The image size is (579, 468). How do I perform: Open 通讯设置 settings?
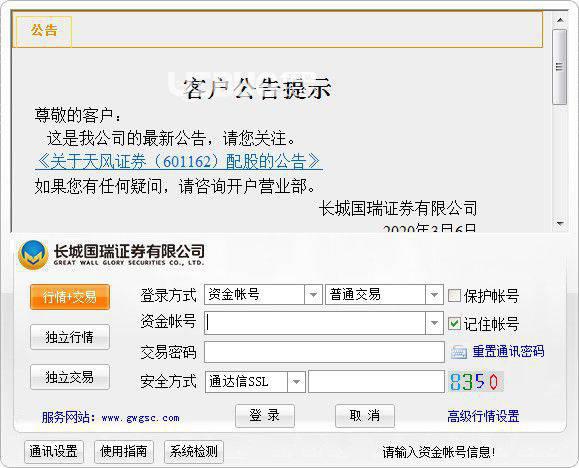click(x=54, y=451)
